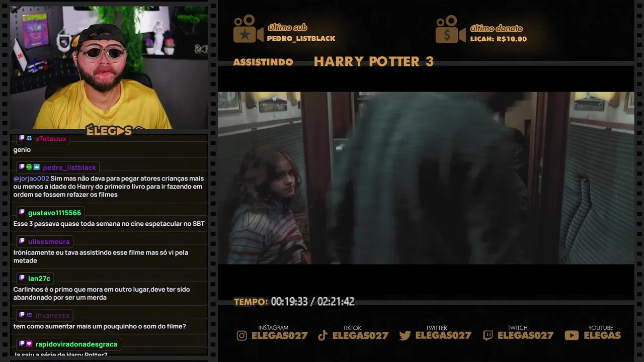
Task: Click the TikTok logo icon
Action: pos(323,335)
